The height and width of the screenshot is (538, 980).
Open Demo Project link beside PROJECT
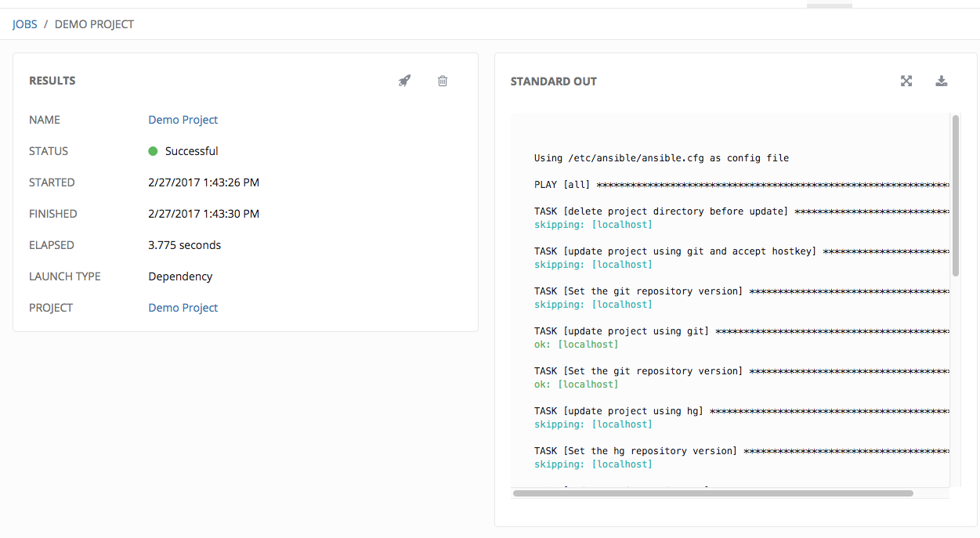tap(183, 308)
